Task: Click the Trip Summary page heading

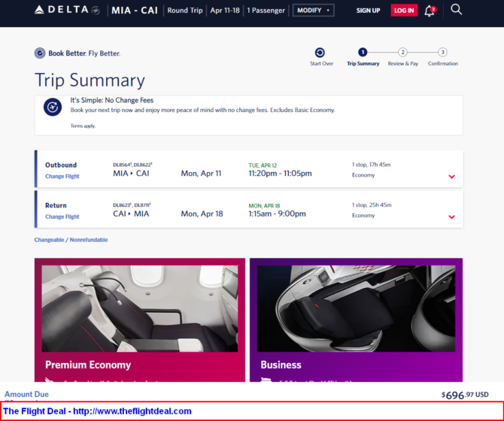Action: [x=90, y=80]
